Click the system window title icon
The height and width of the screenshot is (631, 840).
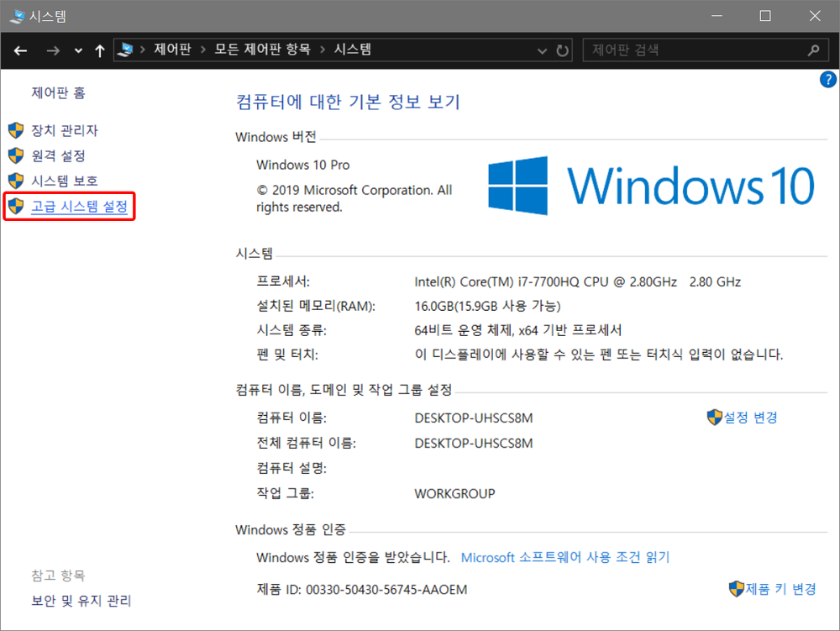[x=18, y=16]
